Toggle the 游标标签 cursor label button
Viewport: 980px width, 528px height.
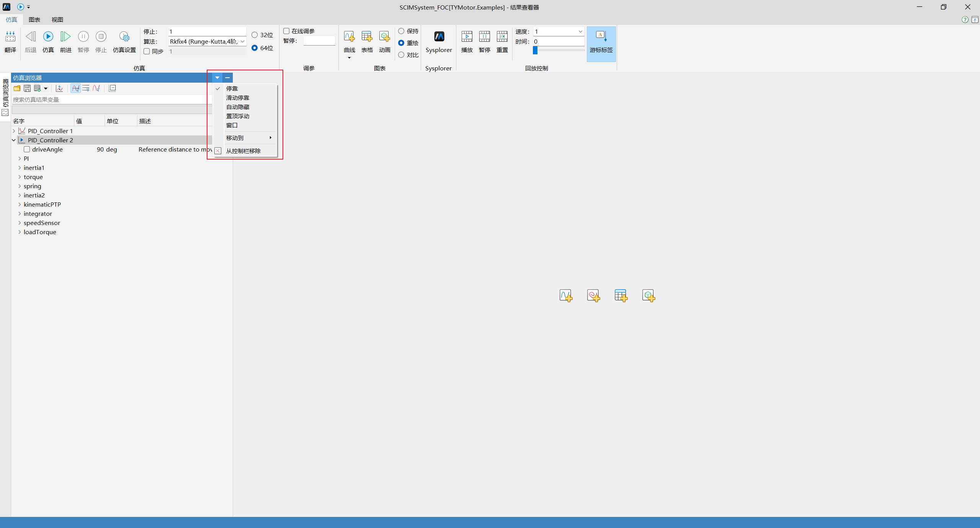(601, 43)
